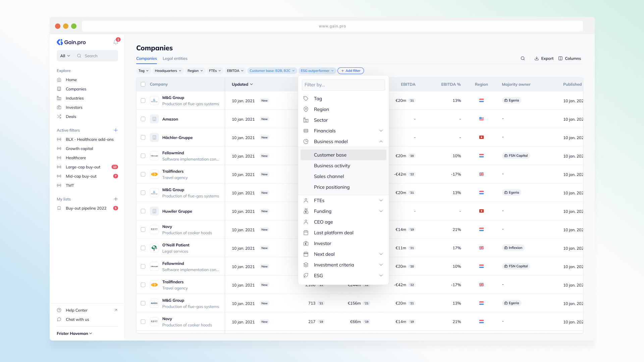Select the Industries sidebar icon
This screenshot has height=362, width=644.
[x=59, y=98]
